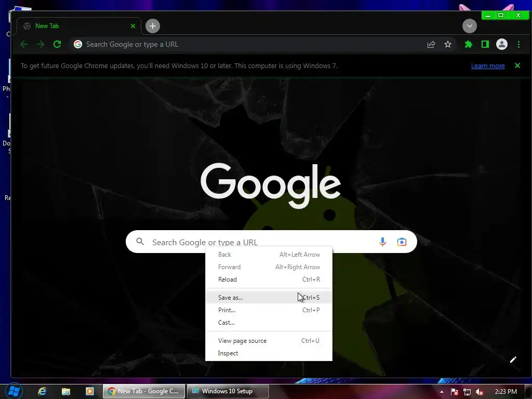The width and height of the screenshot is (532, 399).
Task: Click the customize page pencil icon
Action: pos(513,360)
